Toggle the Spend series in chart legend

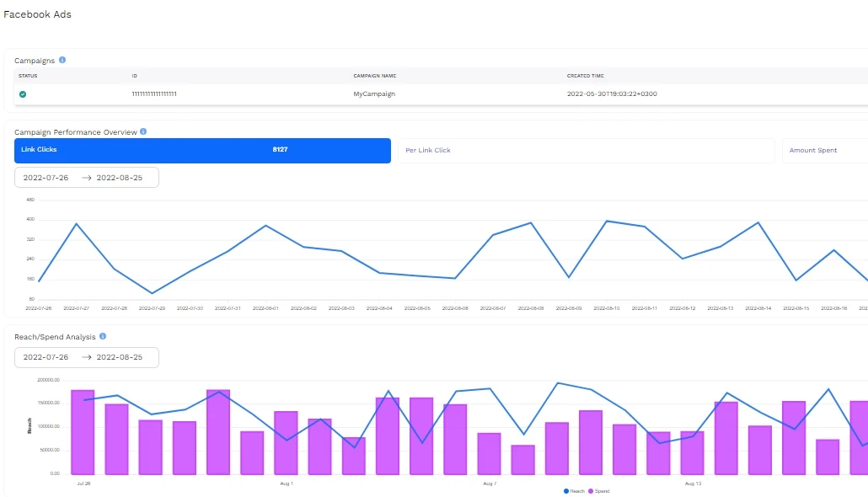tap(599, 491)
